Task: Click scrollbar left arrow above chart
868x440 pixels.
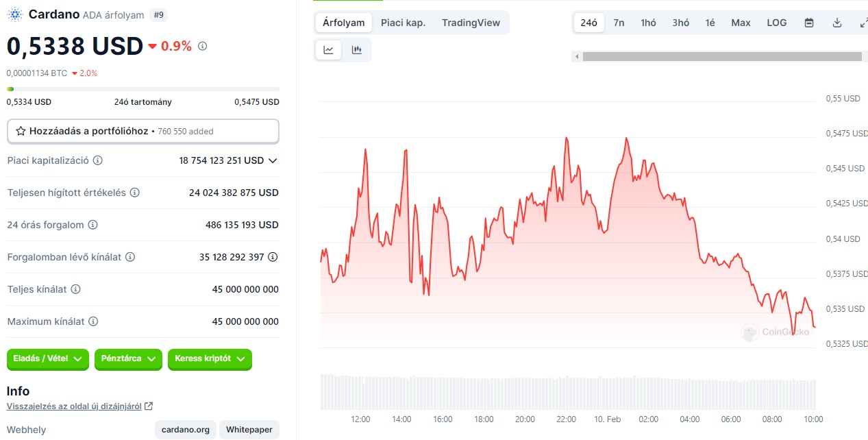Action: coord(577,57)
